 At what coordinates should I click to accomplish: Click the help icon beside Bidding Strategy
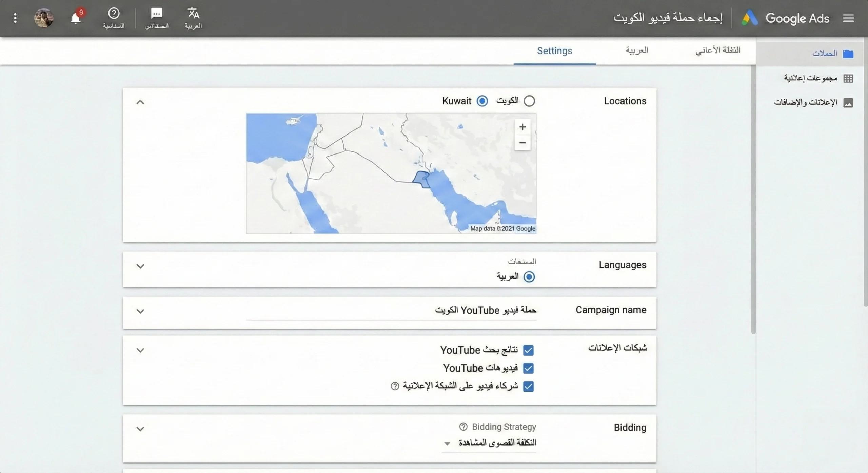(463, 427)
